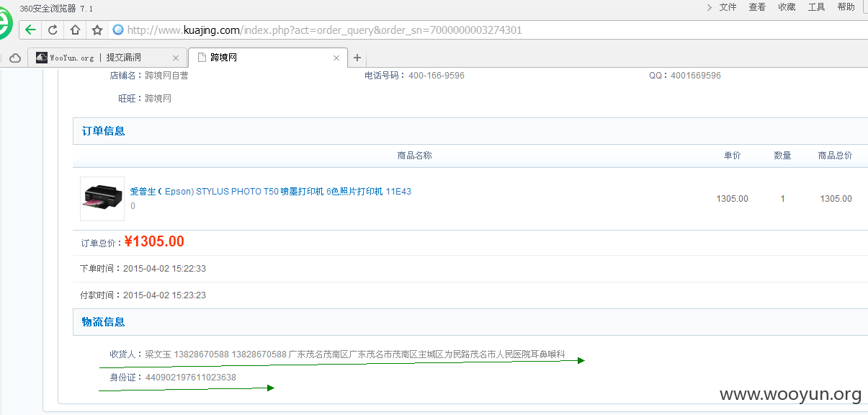Click the 收货人 address line

click(337, 354)
